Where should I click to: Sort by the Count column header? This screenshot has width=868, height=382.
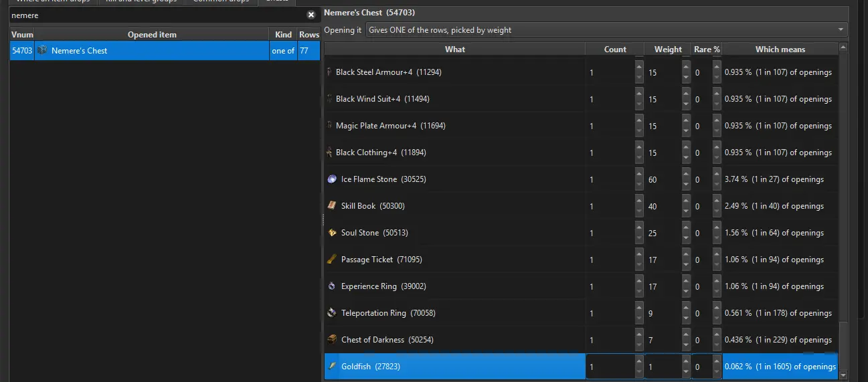[x=615, y=49]
